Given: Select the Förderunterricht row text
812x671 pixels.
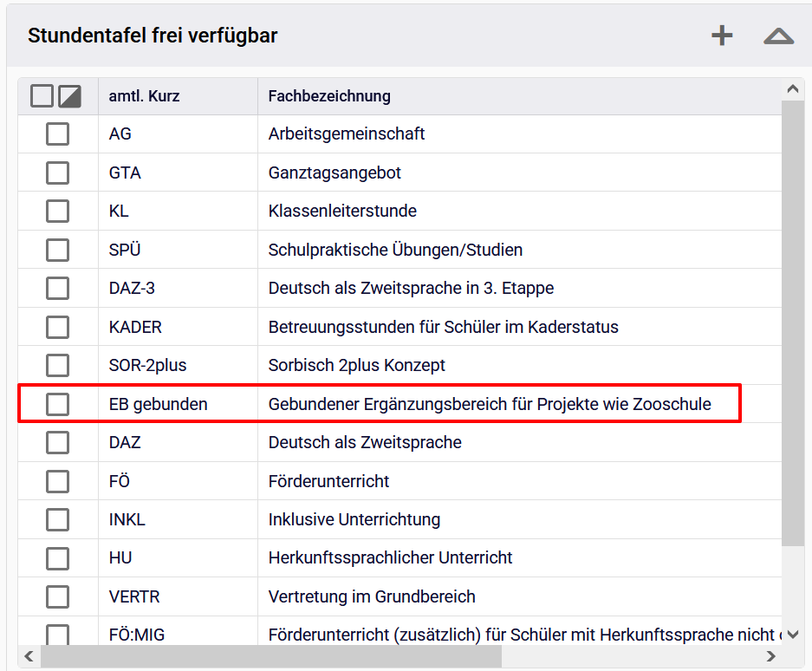Looking at the screenshot, I should (x=328, y=481).
